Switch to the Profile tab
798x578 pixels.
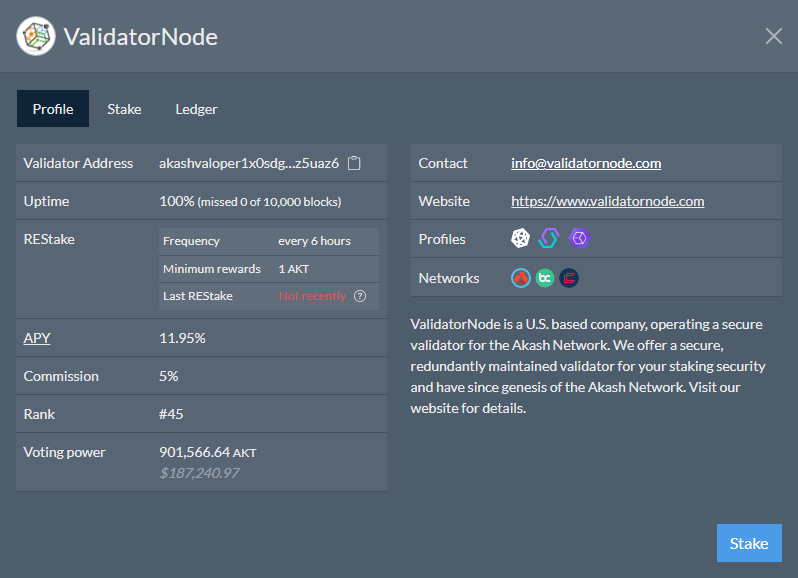click(x=53, y=109)
